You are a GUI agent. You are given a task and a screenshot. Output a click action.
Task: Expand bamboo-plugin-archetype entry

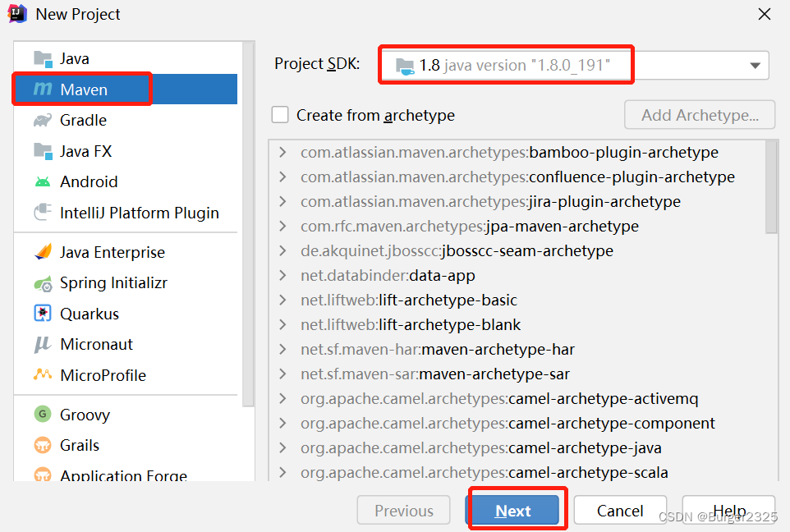coord(282,152)
